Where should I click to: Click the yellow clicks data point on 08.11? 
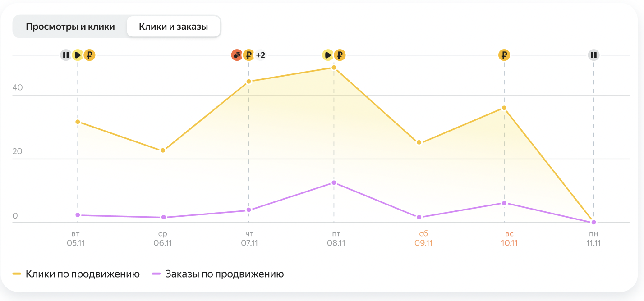pos(334,68)
